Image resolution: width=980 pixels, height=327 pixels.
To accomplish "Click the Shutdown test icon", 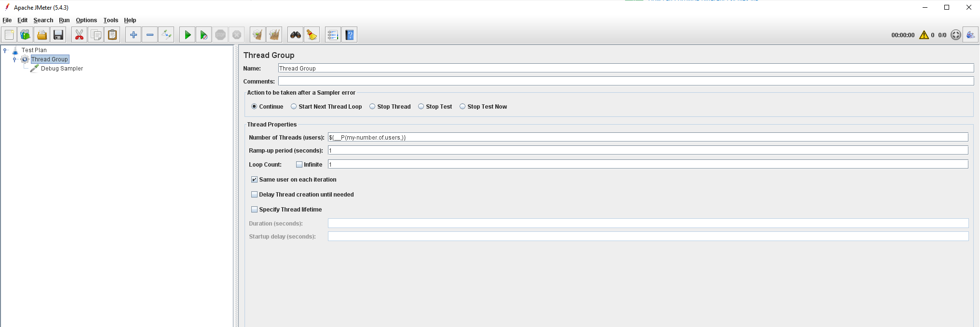I will [237, 35].
